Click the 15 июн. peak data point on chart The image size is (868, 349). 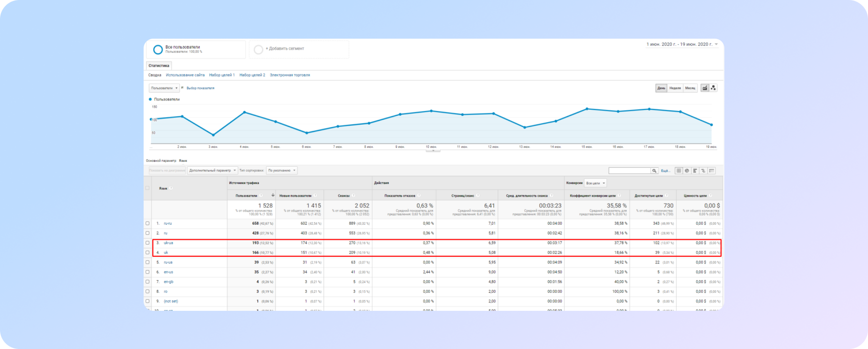(x=587, y=109)
